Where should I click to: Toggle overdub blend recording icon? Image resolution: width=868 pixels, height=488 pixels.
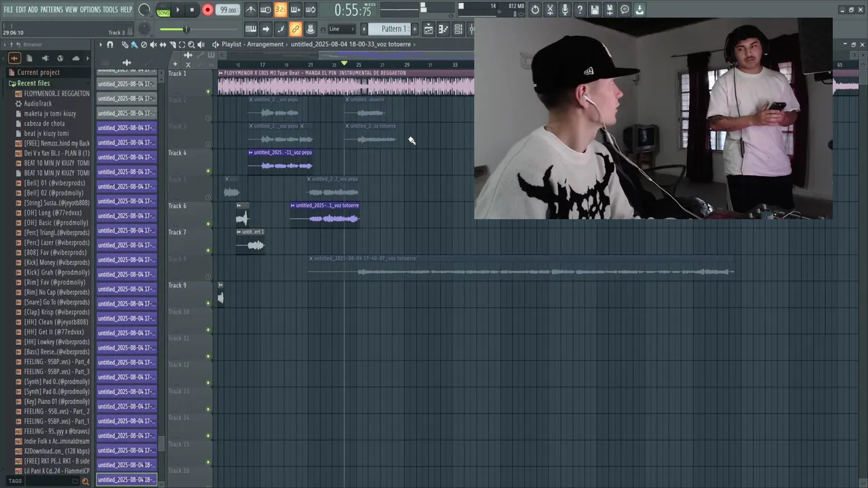[x=295, y=9]
